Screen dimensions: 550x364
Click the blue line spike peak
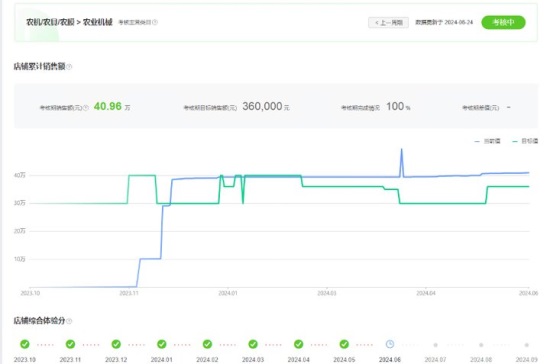pyautogui.click(x=402, y=150)
